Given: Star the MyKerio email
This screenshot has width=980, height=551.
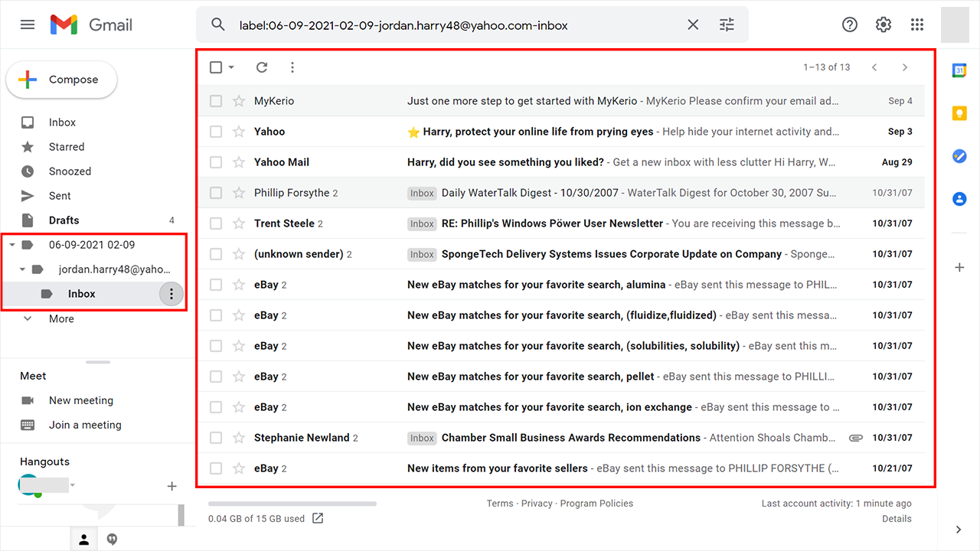Looking at the screenshot, I should click(239, 101).
